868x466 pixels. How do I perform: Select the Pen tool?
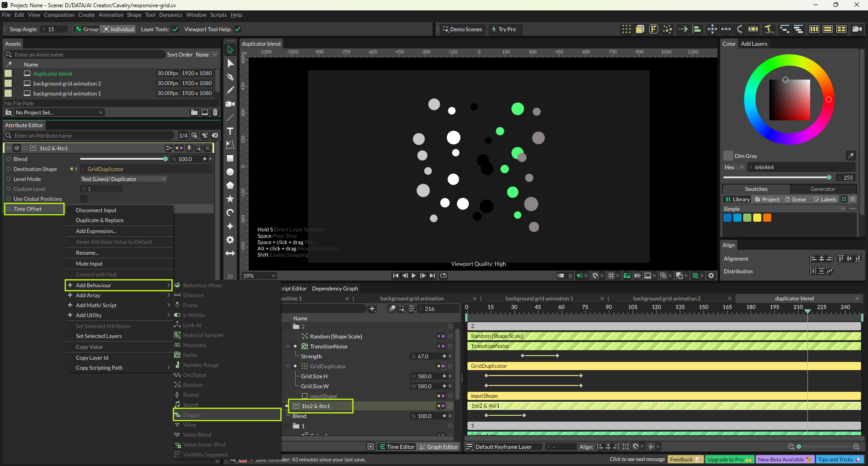click(x=230, y=77)
